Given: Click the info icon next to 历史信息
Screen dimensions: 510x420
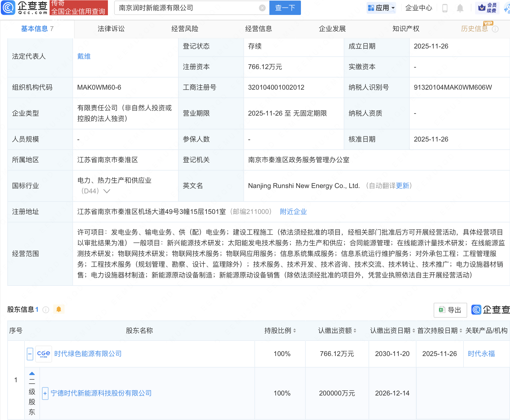Looking at the screenshot, I should tap(495, 29).
